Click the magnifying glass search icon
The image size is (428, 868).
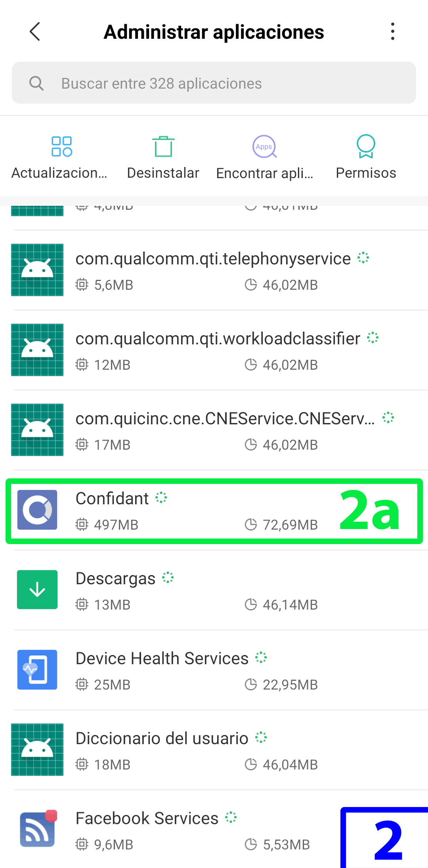(x=36, y=83)
